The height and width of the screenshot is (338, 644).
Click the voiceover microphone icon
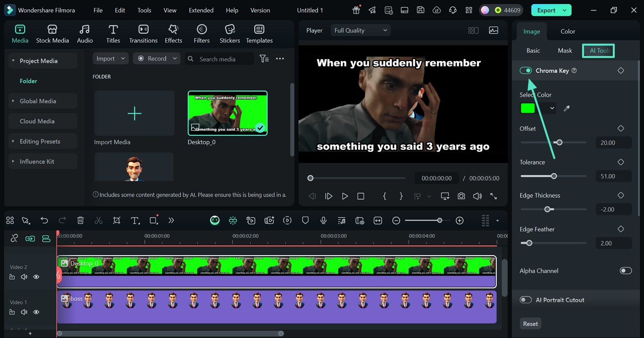pos(323,221)
